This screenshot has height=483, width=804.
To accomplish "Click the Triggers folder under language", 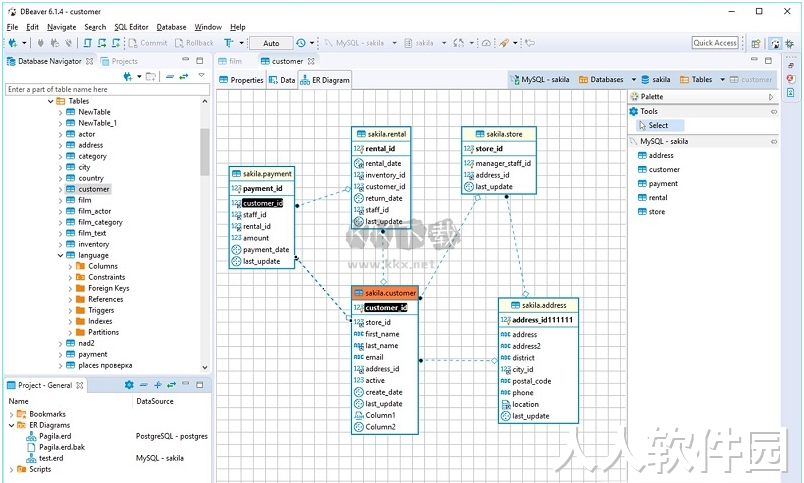I will coord(101,311).
